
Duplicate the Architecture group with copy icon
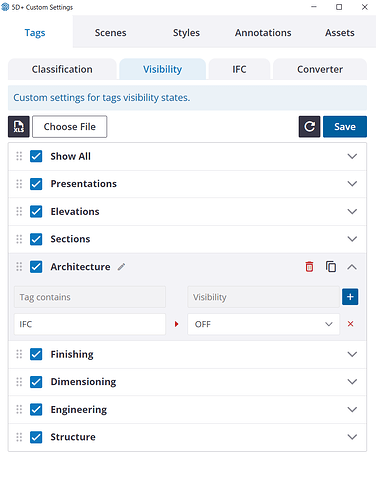331,267
